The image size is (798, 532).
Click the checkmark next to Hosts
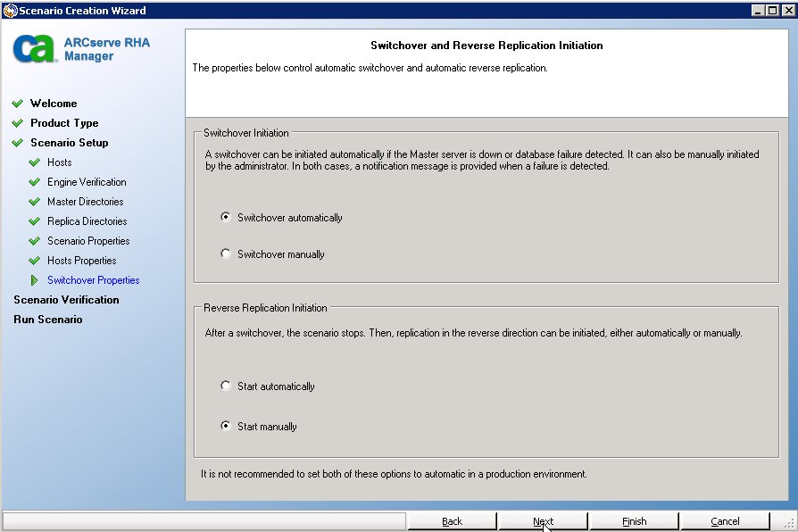pos(35,162)
